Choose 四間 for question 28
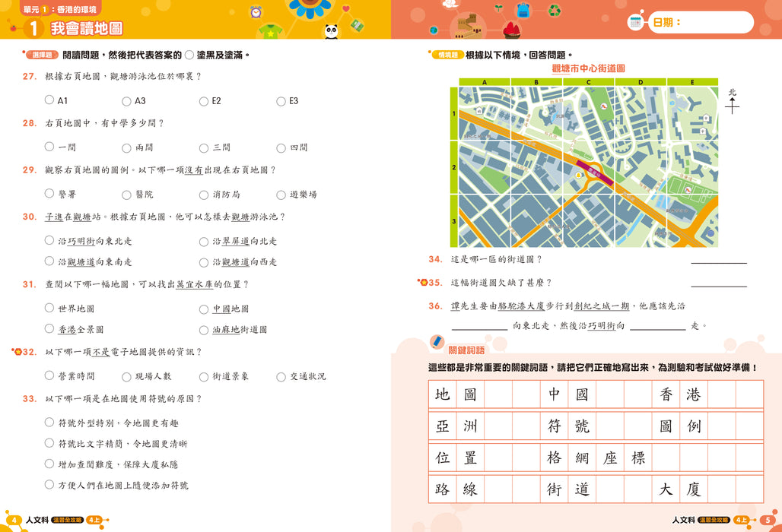This screenshot has height=532, width=782. click(x=281, y=148)
